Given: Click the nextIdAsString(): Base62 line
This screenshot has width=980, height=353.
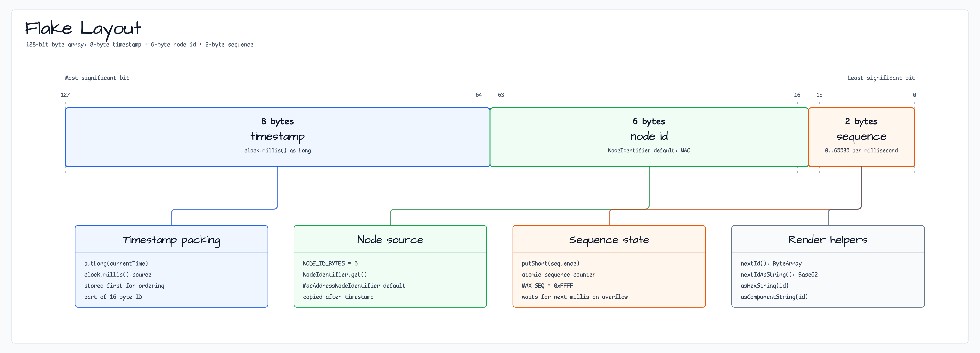Looking at the screenshot, I should 779,275.
